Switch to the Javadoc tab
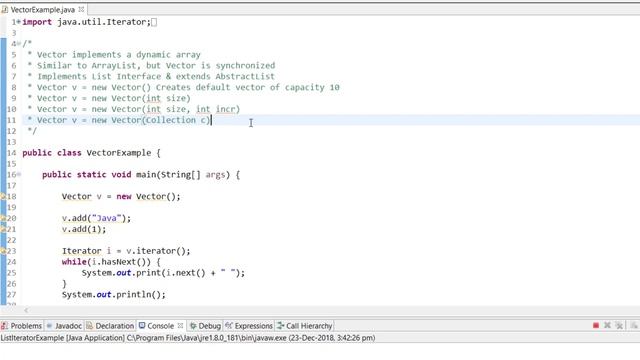The image size is (640, 360). tap(64, 326)
